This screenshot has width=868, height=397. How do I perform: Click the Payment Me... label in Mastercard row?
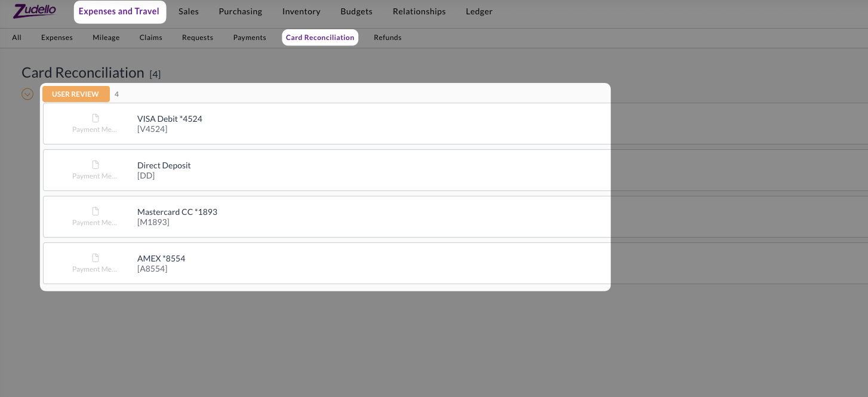click(94, 223)
